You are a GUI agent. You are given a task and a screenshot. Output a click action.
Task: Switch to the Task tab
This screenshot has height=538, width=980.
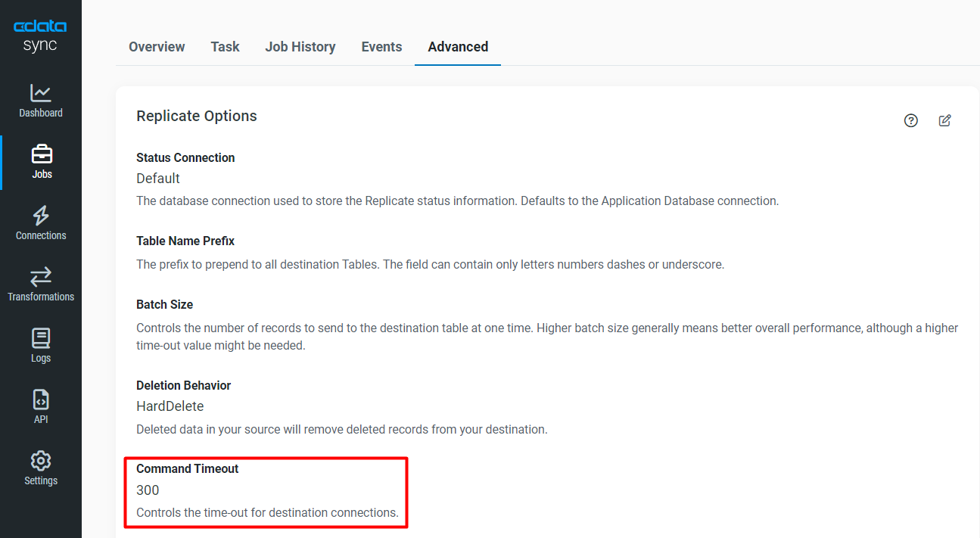tap(225, 47)
